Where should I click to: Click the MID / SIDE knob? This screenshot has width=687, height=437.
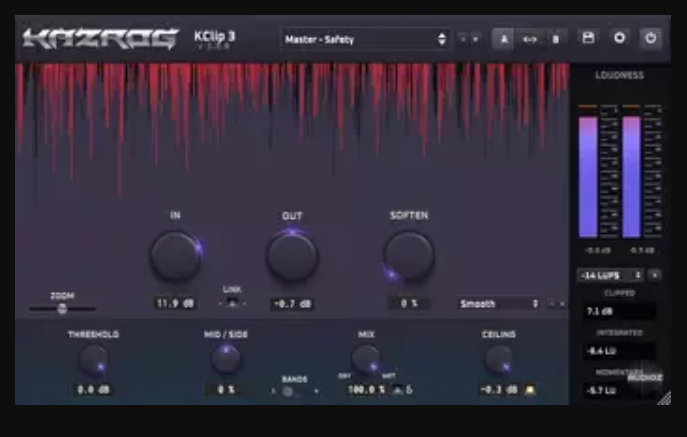[226, 359]
